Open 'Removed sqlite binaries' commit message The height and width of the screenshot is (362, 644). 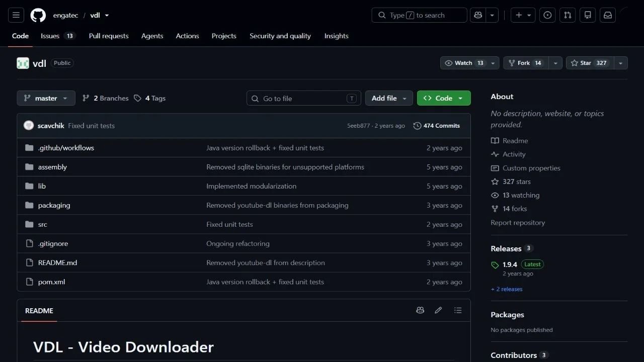point(285,167)
